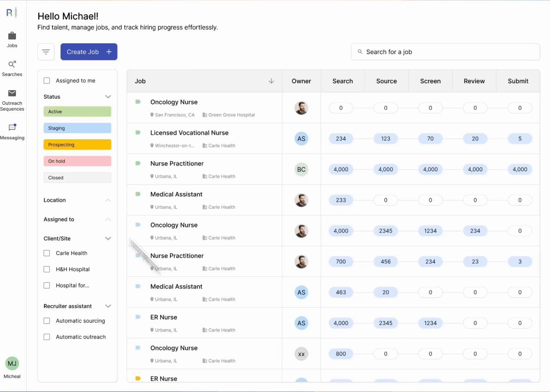The width and height of the screenshot is (550, 392).
Task: Check the Carle Health client filter
Action: [x=46, y=253]
